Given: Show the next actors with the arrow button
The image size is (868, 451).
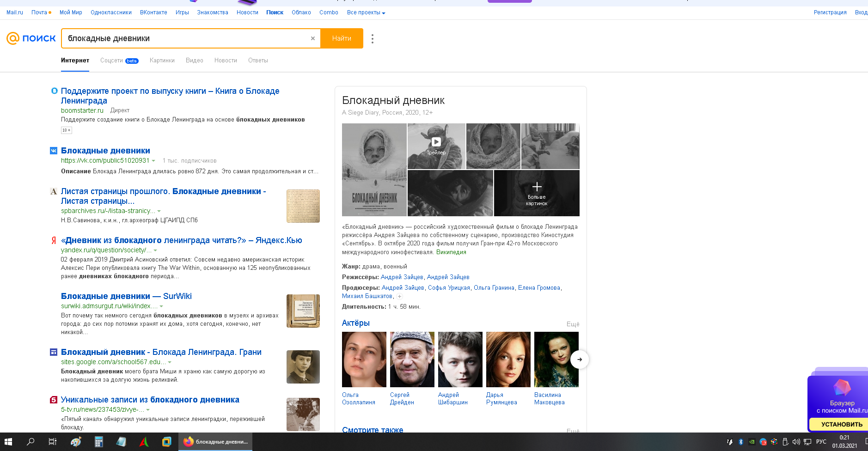Looking at the screenshot, I should click(580, 360).
